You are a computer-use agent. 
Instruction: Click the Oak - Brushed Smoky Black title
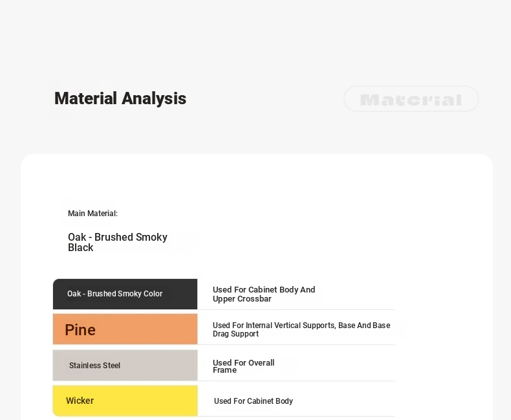click(118, 242)
